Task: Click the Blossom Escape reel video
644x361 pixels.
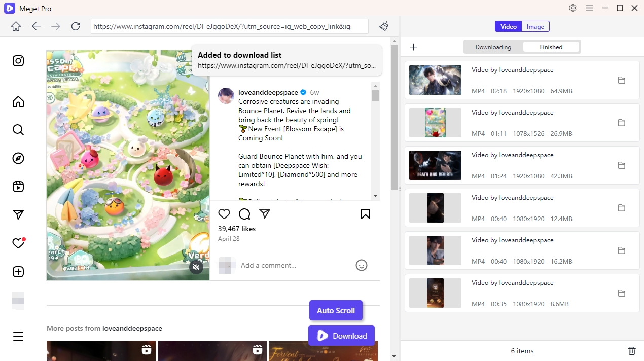Action: pos(128,165)
